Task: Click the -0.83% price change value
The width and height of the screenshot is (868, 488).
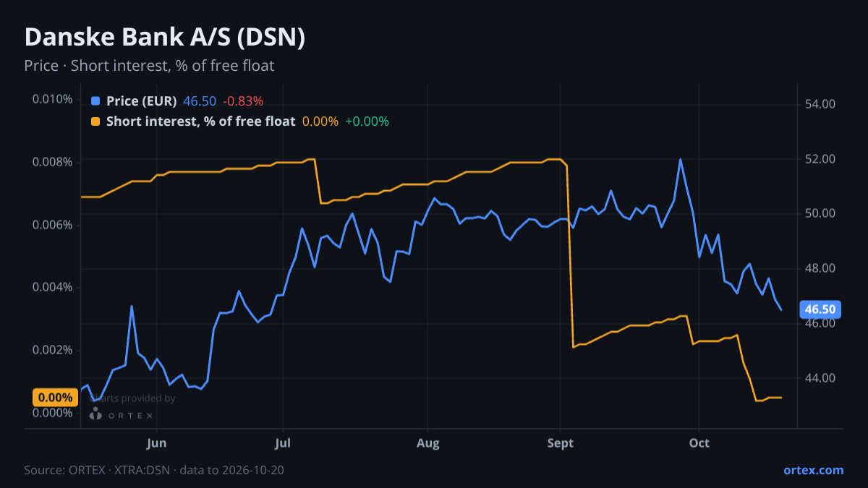Action: pyautogui.click(x=242, y=101)
